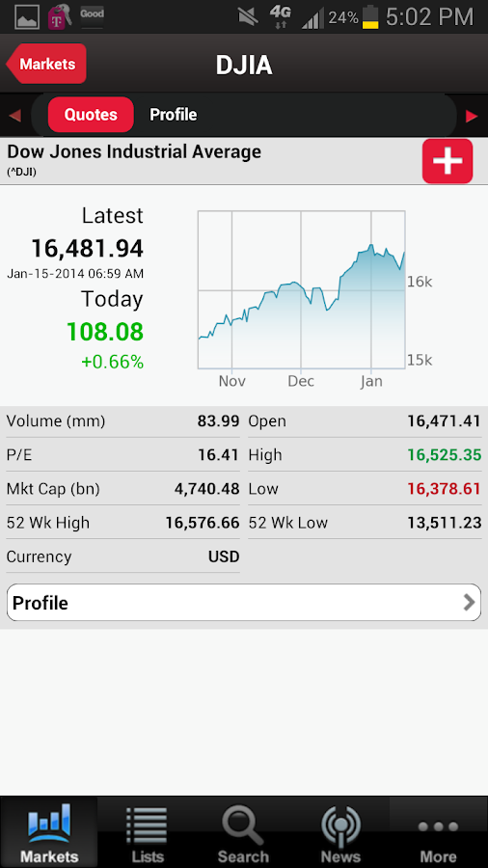Tap right red arrow in tab strip
Image resolution: width=488 pixels, height=868 pixels.
point(472,116)
